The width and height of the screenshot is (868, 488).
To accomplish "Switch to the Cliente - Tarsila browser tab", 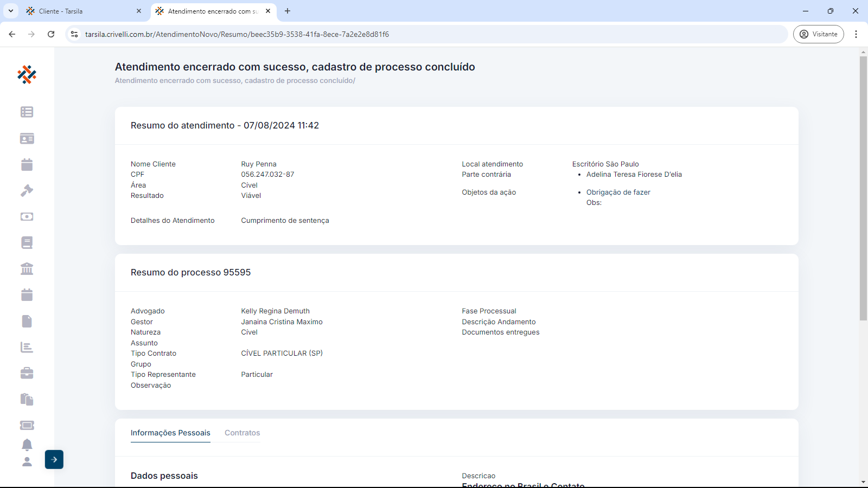I will (81, 11).
